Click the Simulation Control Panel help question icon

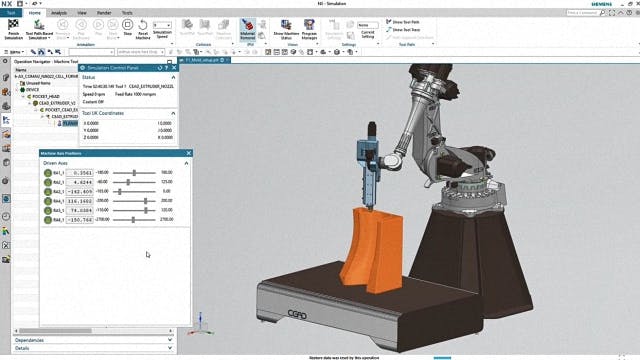pos(167,68)
